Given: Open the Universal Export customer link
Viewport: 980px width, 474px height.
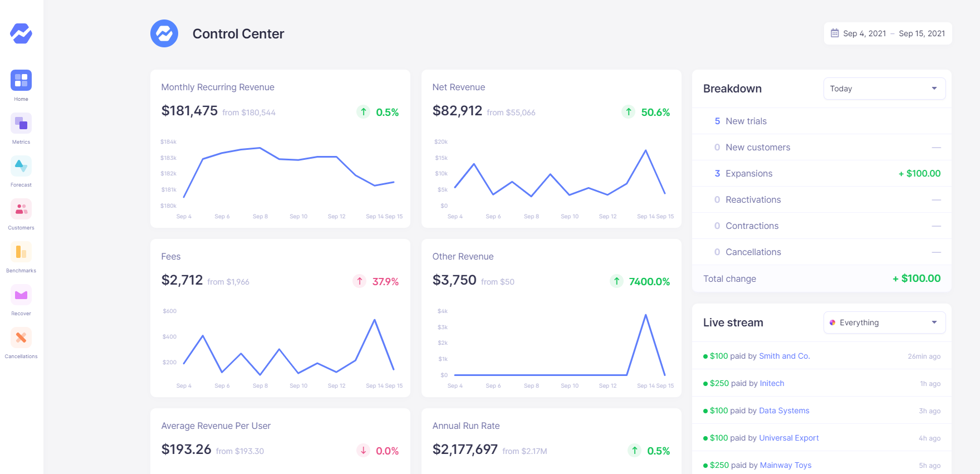Looking at the screenshot, I should [x=788, y=438].
